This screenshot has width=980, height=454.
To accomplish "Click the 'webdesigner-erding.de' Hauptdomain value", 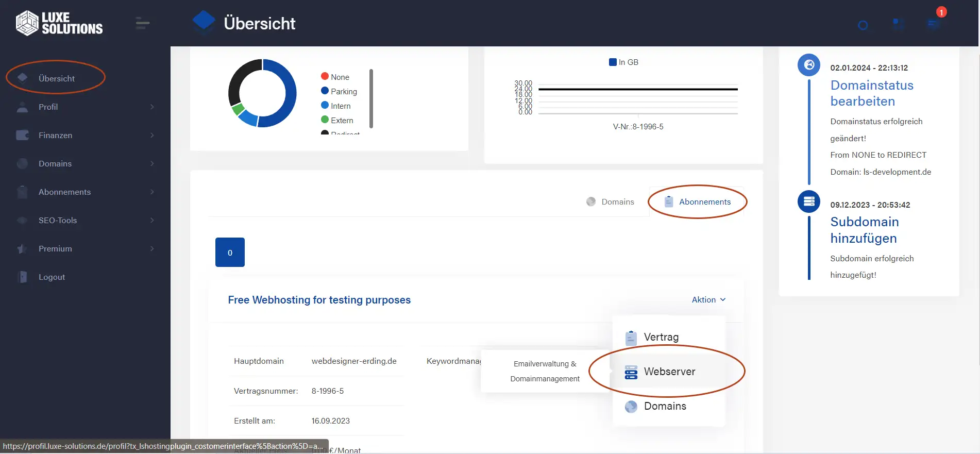I will pos(354,361).
